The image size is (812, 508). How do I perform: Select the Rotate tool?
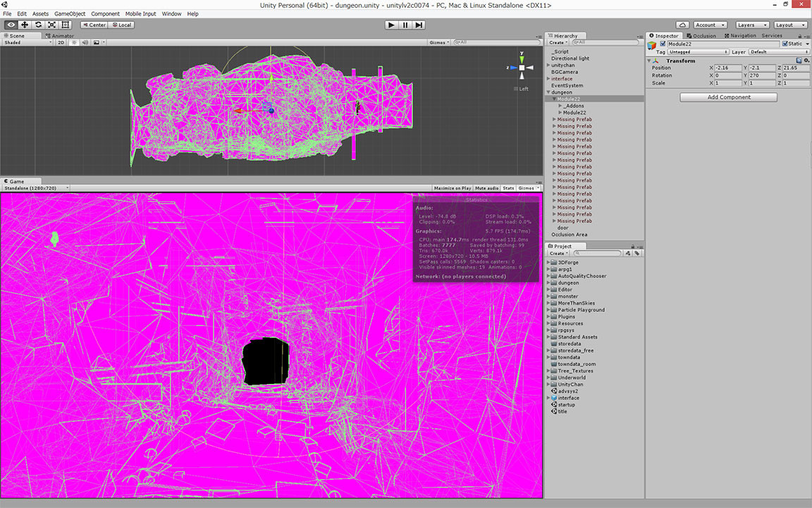38,25
